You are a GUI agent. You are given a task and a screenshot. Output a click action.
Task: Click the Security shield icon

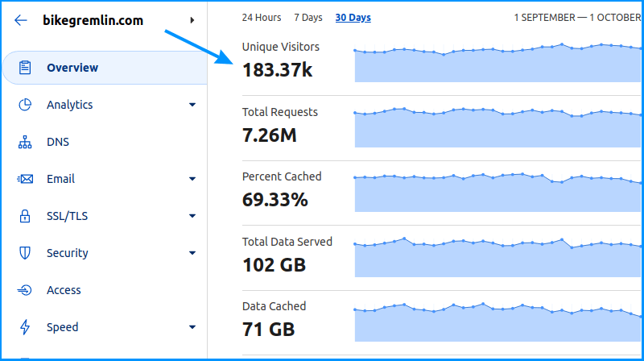tap(25, 253)
